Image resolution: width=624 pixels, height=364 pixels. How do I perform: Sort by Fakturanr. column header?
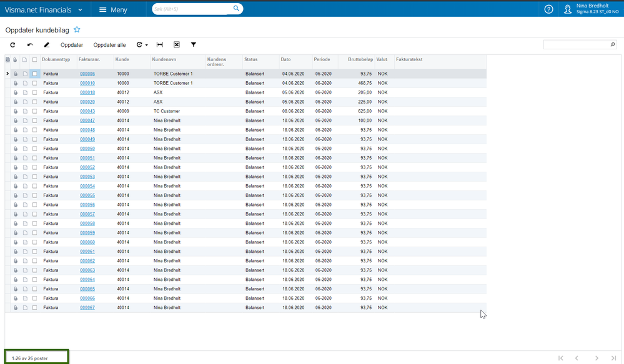click(89, 59)
